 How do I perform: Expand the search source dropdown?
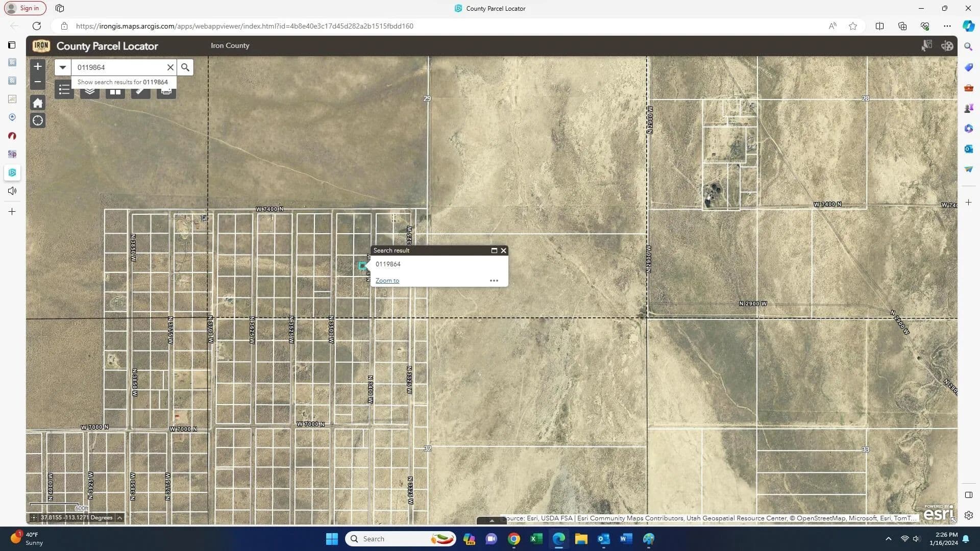[63, 67]
